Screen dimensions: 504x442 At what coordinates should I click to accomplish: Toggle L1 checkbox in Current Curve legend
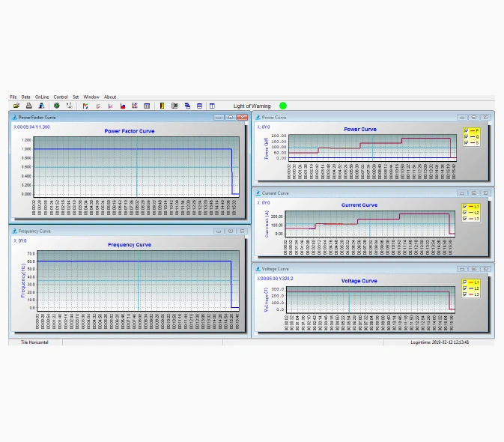pyautogui.click(x=466, y=206)
